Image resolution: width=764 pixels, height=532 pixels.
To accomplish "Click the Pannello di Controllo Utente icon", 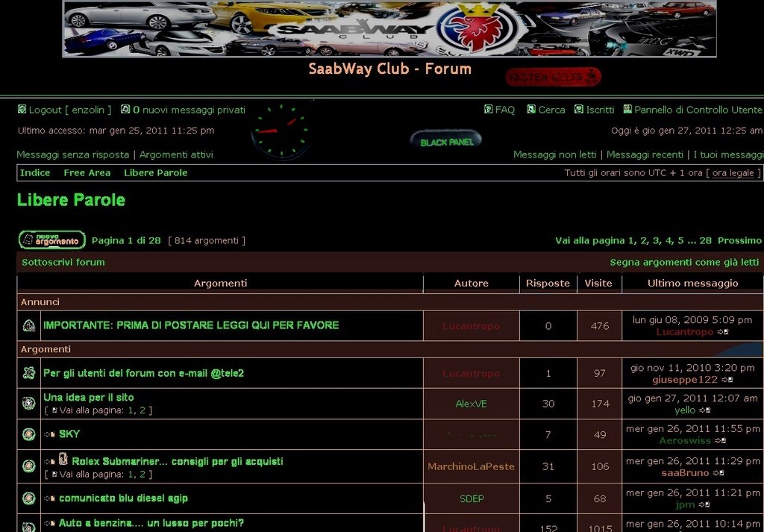I will (627, 109).
